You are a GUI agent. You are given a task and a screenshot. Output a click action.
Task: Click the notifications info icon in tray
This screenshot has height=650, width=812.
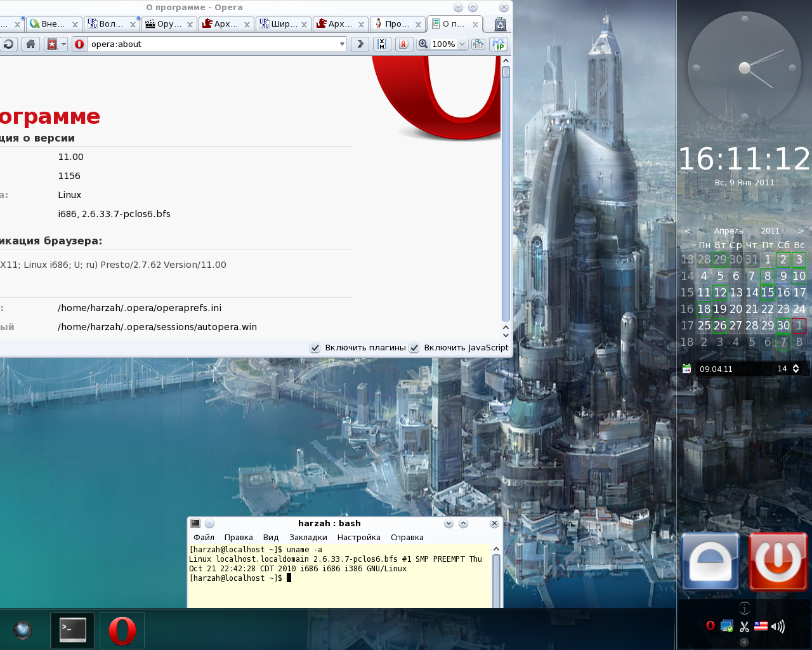745,607
